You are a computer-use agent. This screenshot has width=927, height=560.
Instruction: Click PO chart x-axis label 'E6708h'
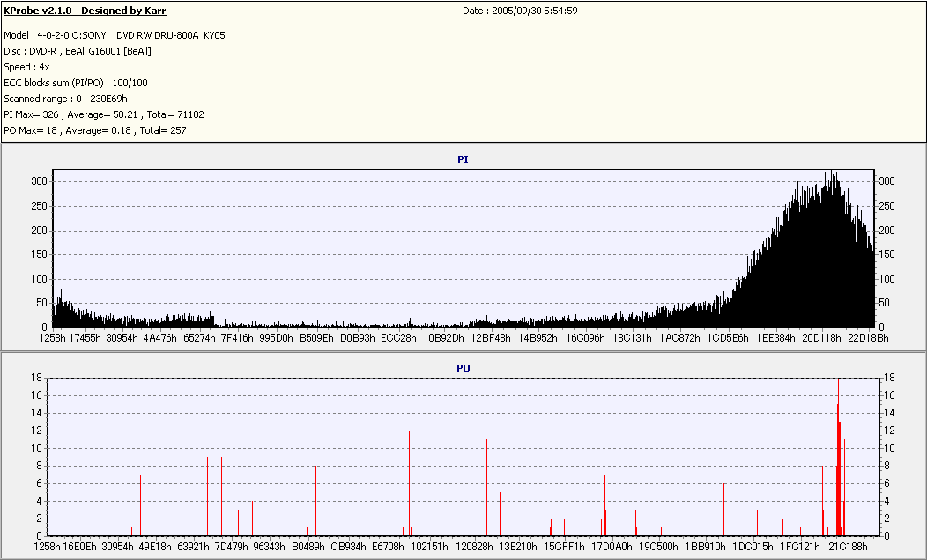(x=388, y=547)
